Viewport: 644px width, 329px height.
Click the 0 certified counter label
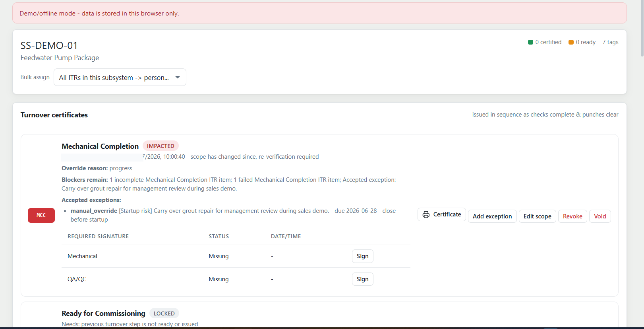548,42
